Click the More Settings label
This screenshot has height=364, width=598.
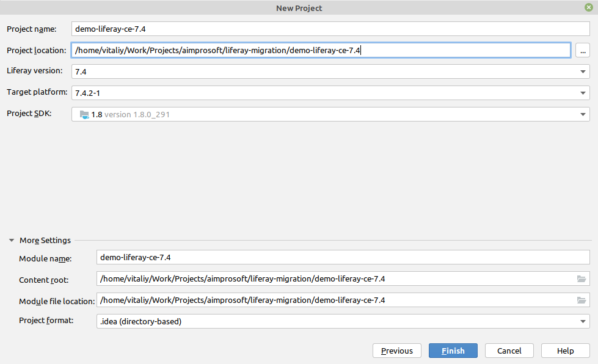point(45,240)
